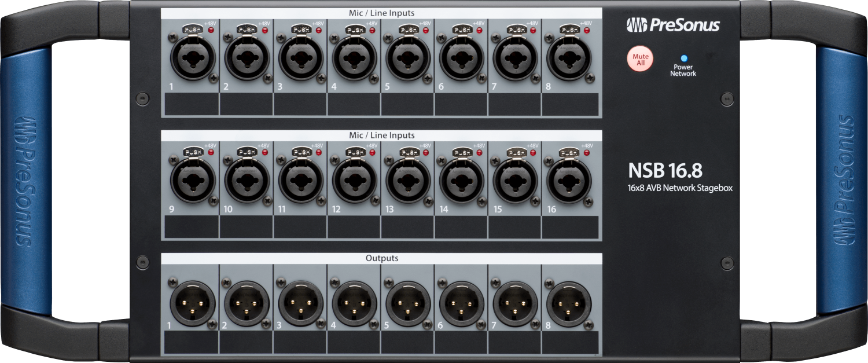
Task: Click the Mic / Line Inputs header above input 1
Action: [x=381, y=13]
